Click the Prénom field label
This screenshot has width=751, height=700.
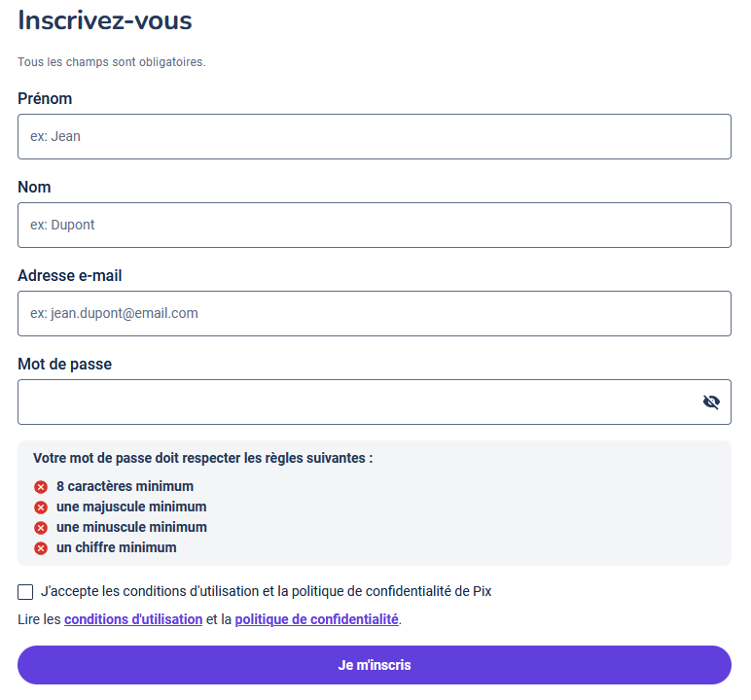pos(45,99)
